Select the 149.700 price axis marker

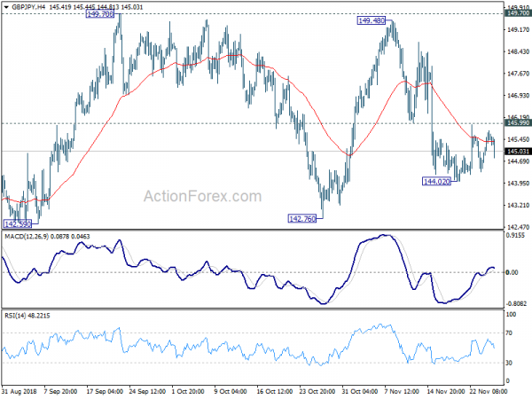(x=518, y=13)
